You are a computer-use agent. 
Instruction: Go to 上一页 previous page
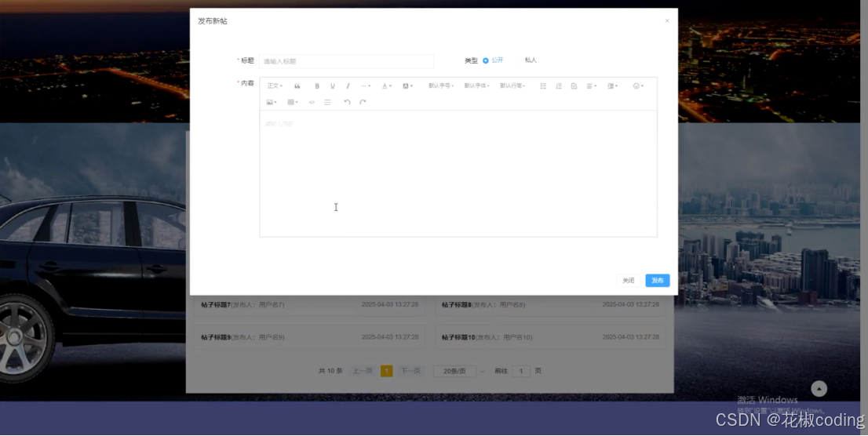pyautogui.click(x=363, y=371)
